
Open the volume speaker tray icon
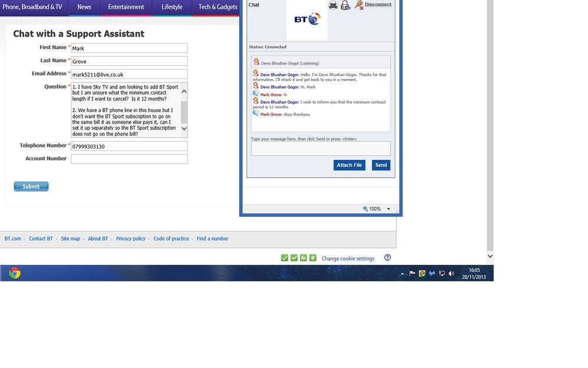click(x=451, y=274)
